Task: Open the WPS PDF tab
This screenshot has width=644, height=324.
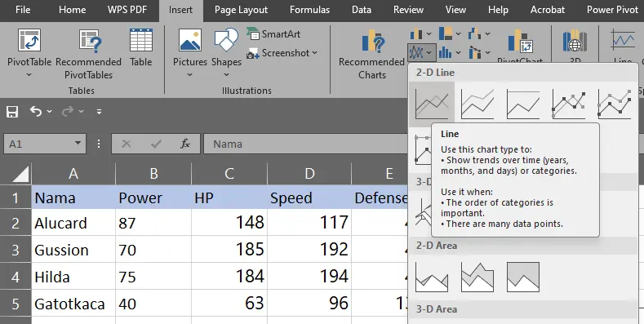Action: [x=127, y=10]
